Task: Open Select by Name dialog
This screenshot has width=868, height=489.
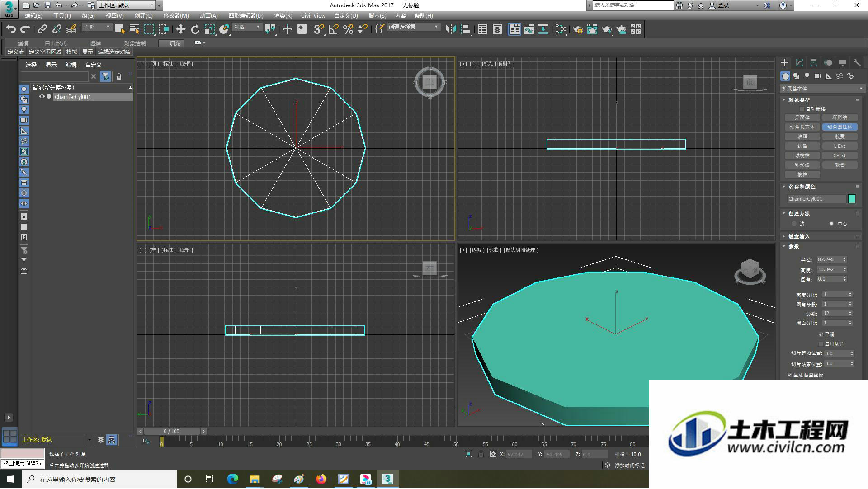Action: 134,29
